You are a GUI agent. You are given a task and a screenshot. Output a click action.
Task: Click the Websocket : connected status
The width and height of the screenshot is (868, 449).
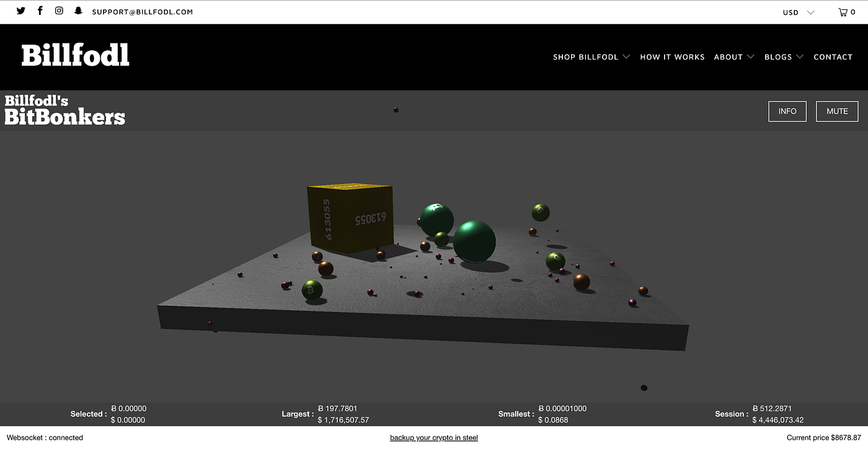point(45,438)
